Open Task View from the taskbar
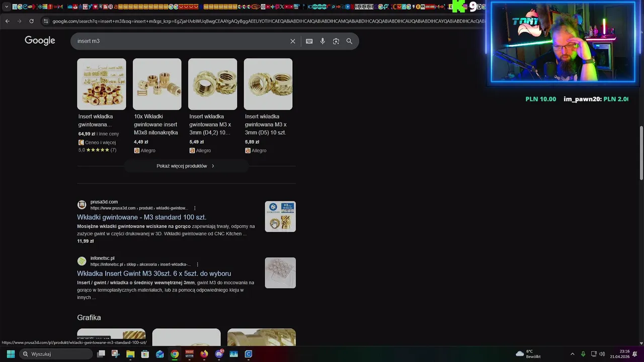 point(101,354)
